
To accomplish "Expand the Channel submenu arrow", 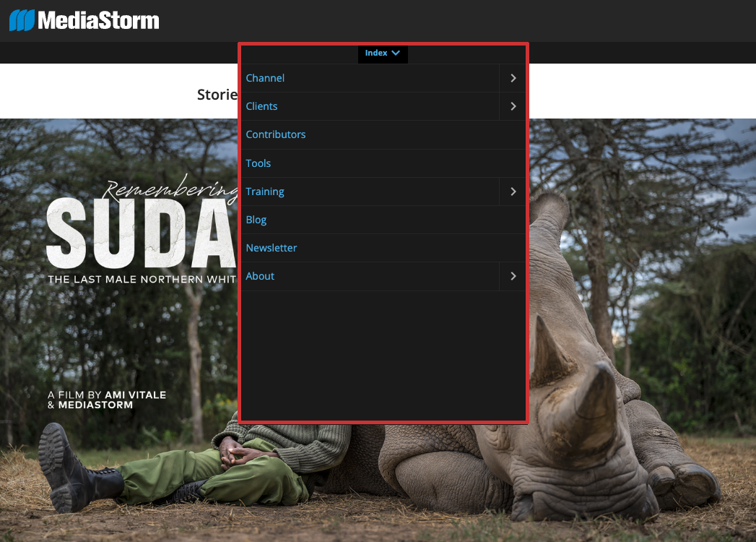I will 513,78.
